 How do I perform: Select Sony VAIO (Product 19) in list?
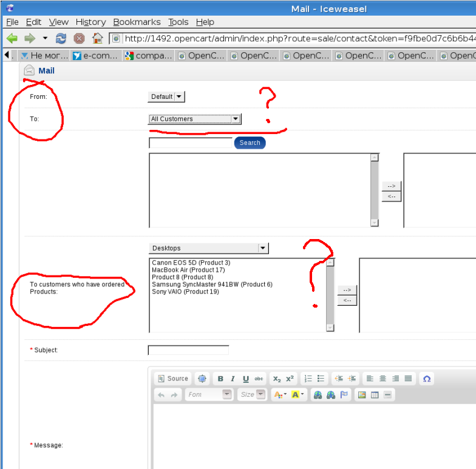(x=185, y=292)
